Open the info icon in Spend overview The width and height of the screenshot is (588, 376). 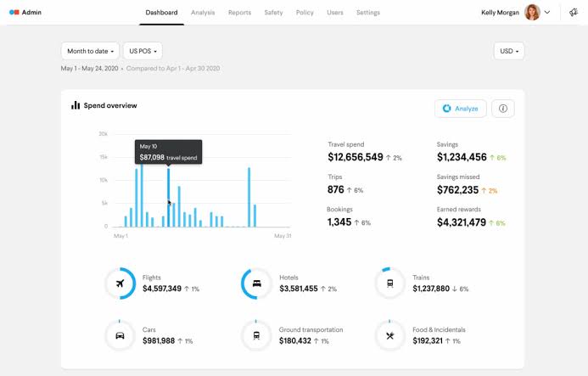click(x=503, y=109)
